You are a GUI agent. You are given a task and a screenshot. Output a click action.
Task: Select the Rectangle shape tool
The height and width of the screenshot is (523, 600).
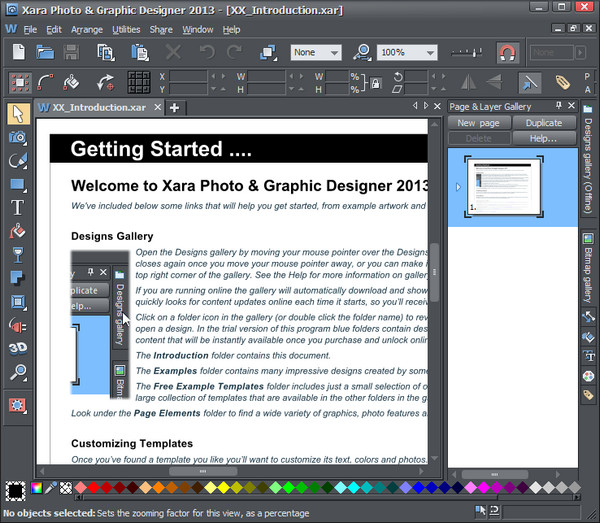(18, 184)
